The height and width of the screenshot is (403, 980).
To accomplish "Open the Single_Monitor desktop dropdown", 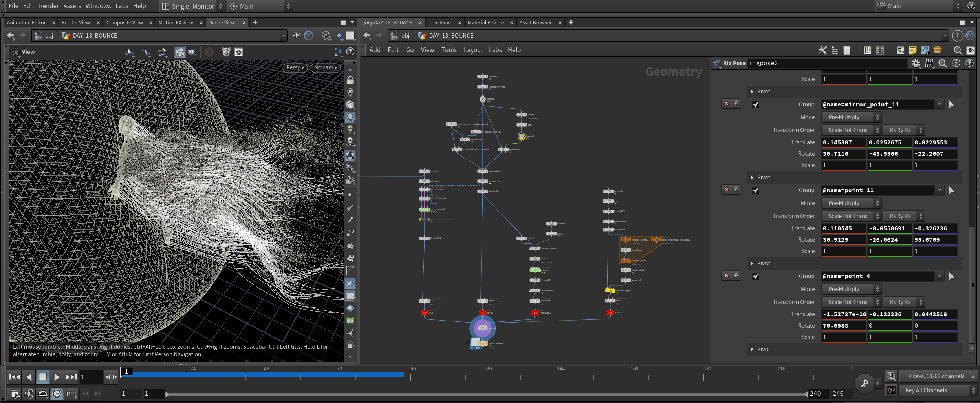I will point(192,6).
